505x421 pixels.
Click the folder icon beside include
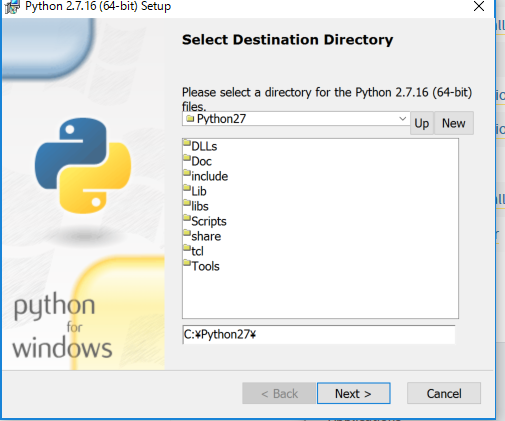point(187,173)
